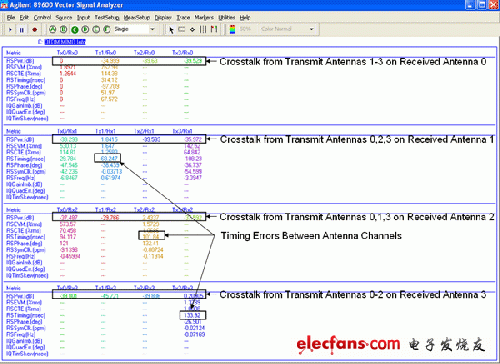Choose the arrow pointer tool

pos(171,30)
